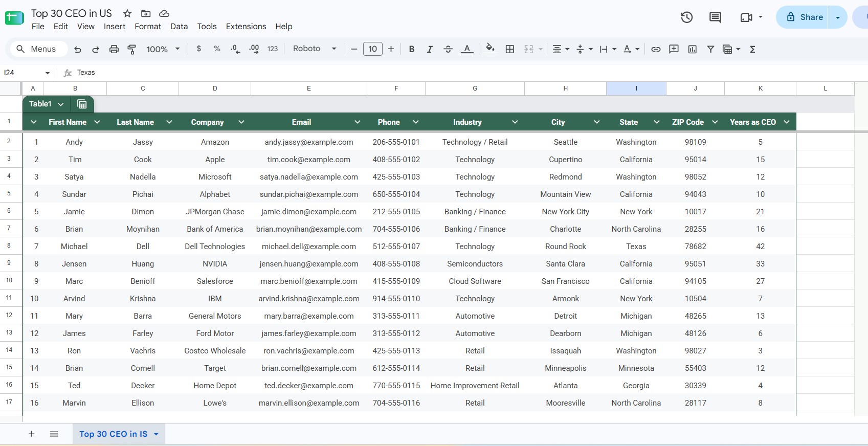
Task: Select column I header
Action: [636, 88]
